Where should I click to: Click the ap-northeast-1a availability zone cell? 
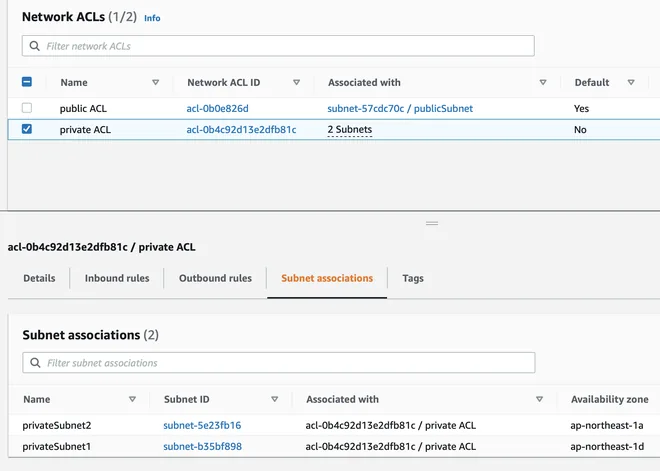coord(607,426)
